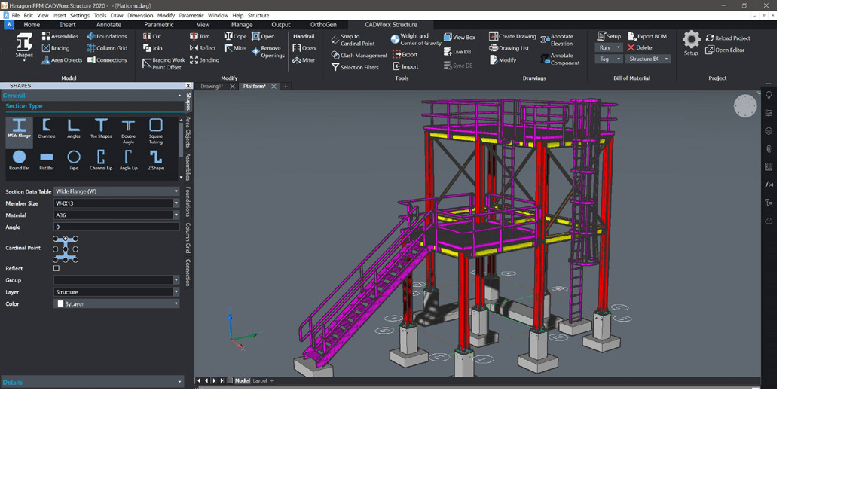
Task: Open Clash Management tool
Action: click(359, 55)
